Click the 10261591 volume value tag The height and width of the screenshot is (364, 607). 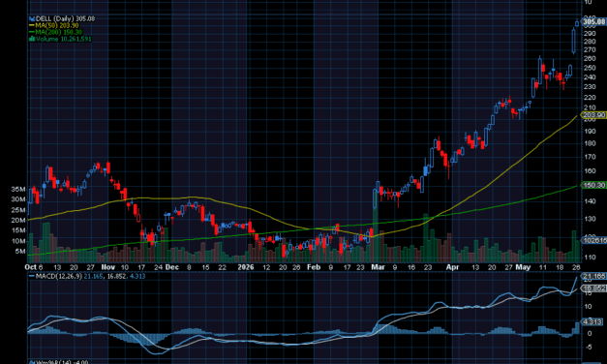pyautogui.click(x=594, y=240)
